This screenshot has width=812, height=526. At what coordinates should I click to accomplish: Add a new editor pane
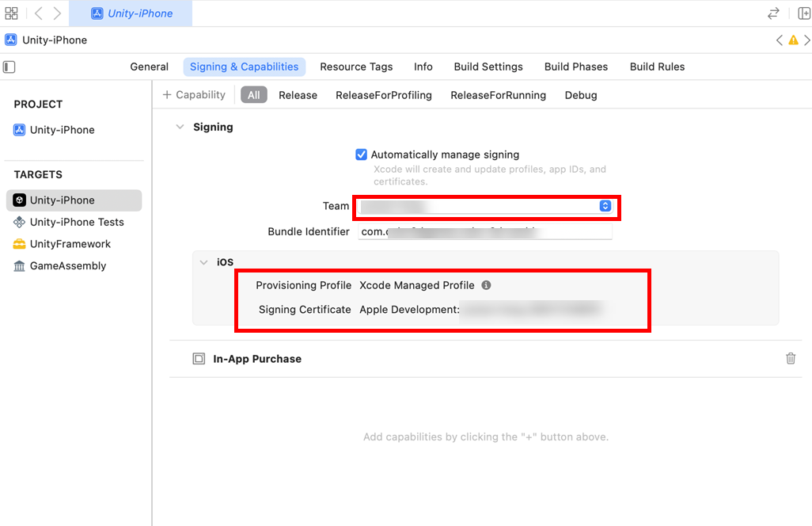click(804, 13)
